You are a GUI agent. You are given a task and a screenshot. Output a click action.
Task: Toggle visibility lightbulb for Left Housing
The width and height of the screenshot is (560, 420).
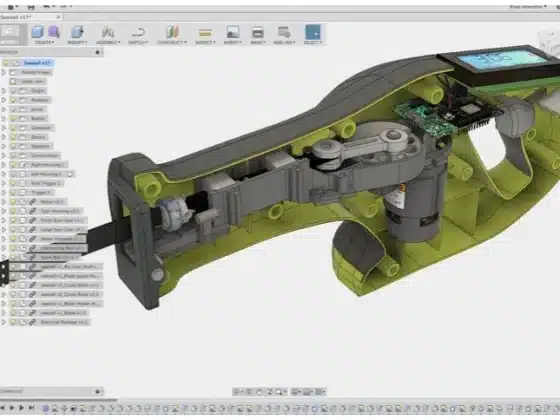click(x=13, y=174)
